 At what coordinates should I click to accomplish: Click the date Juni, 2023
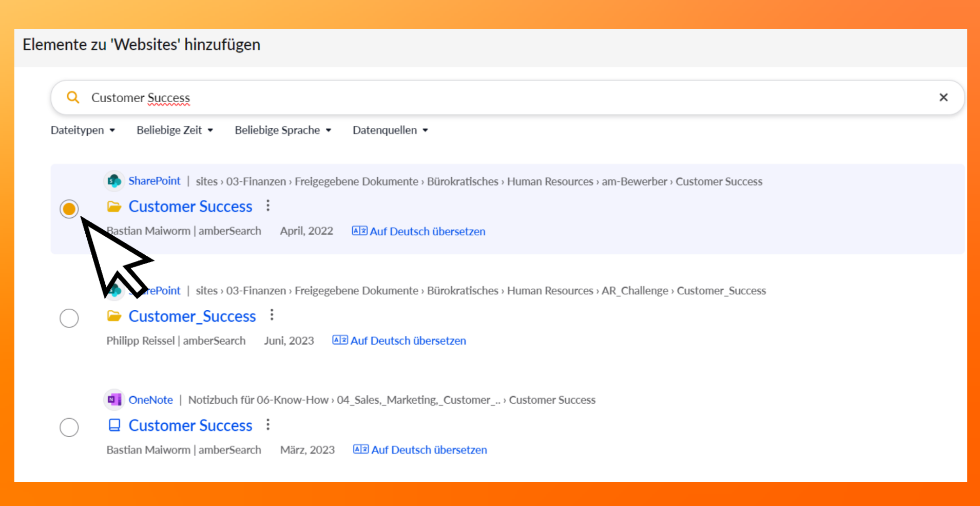pyautogui.click(x=289, y=341)
